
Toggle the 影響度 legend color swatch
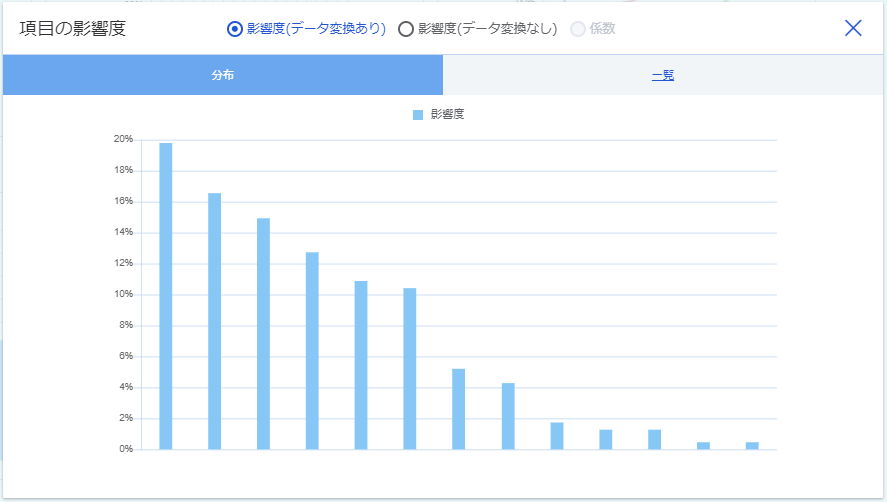(x=418, y=115)
